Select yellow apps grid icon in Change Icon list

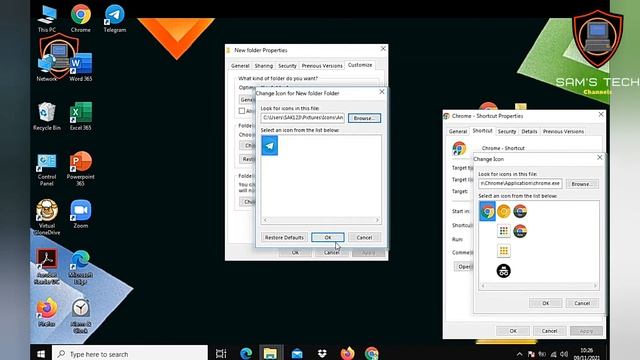(504, 251)
